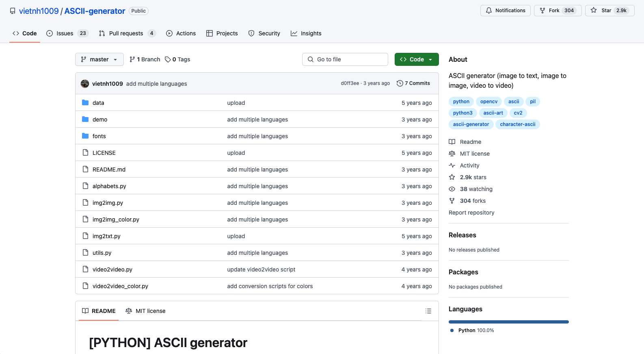Open the Security tab
This screenshot has height=354, width=644.
pos(264,33)
